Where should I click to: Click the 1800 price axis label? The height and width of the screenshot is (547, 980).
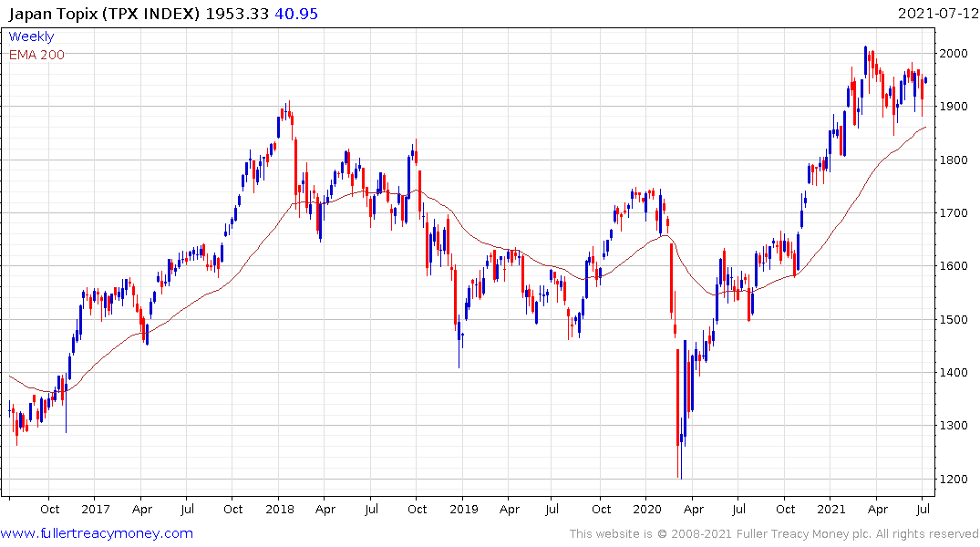[954, 160]
